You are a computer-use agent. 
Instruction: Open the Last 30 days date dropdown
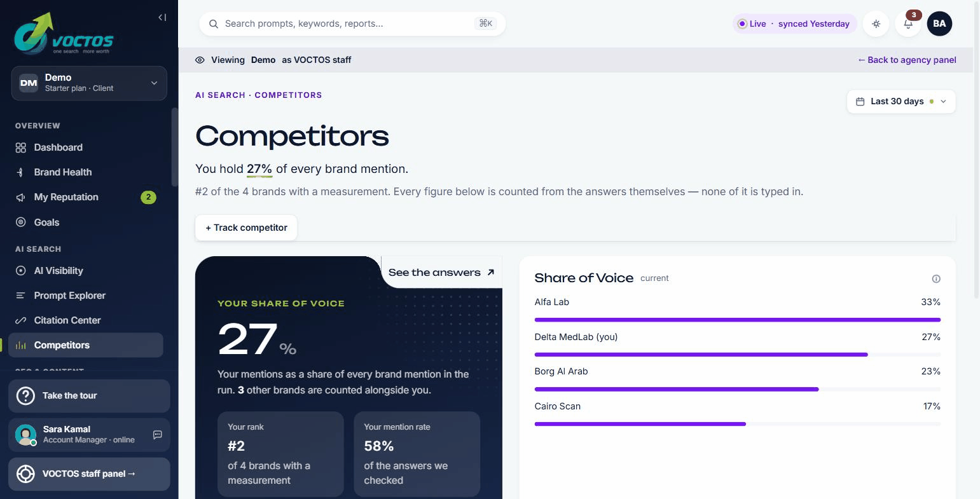[x=901, y=102]
